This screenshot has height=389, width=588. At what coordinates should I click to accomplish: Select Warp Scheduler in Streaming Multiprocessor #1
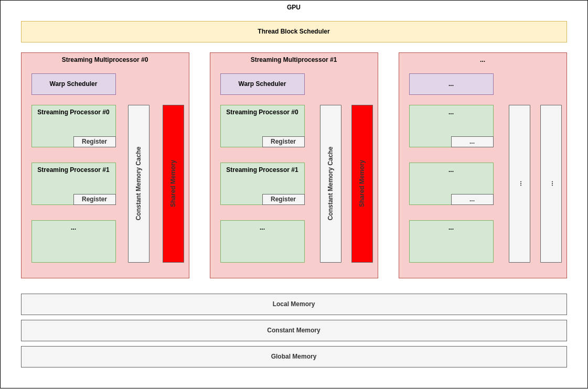point(262,84)
